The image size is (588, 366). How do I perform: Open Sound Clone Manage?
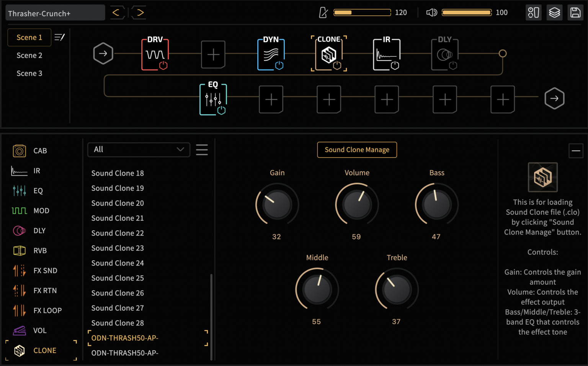coord(357,149)
